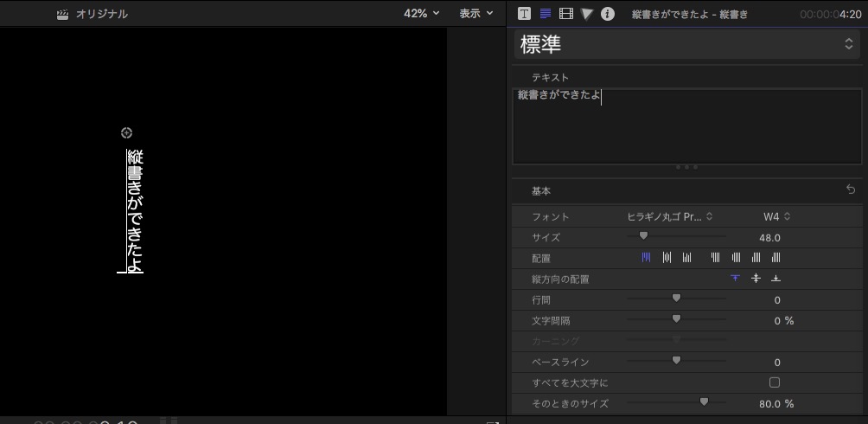The image size is (868, 424).
Task: Open the 表示 view options menu
Action: [x=475, y=14]
